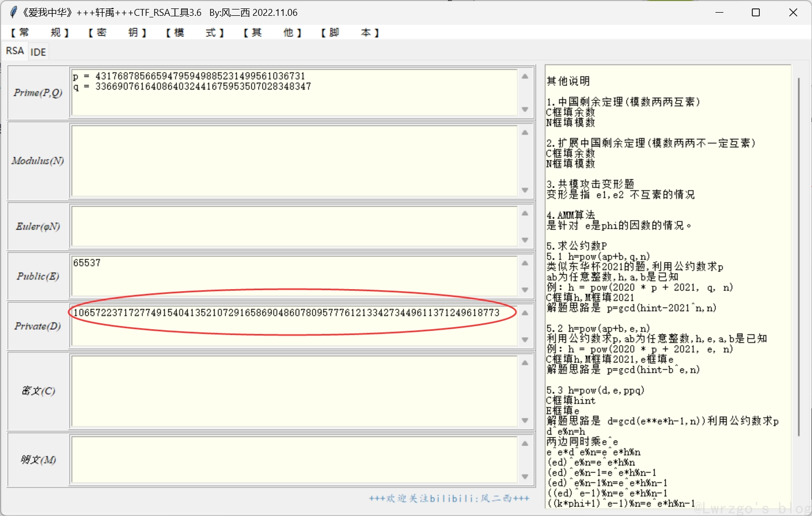Click inside the 密文(C) text field
The height and width of the screenshot is (516, 812).
tap(294, 391)
